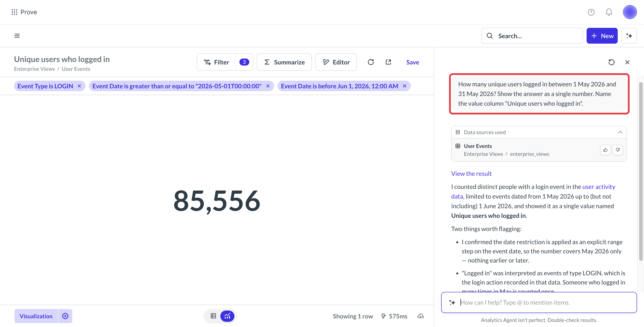Remove the Event Type is LOGIN filter
Viewport: 644px width, 327px height.
coord(79,86)
